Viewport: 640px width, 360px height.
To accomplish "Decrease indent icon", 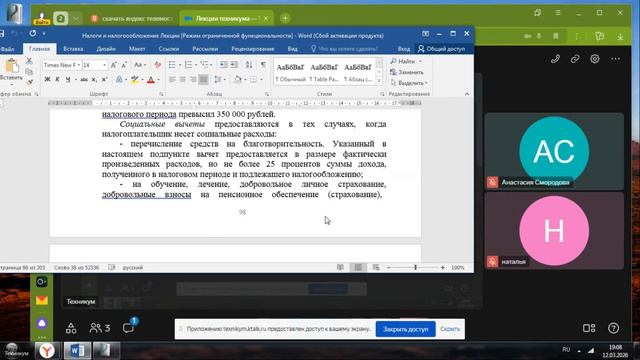I will [x=223, y=65].
